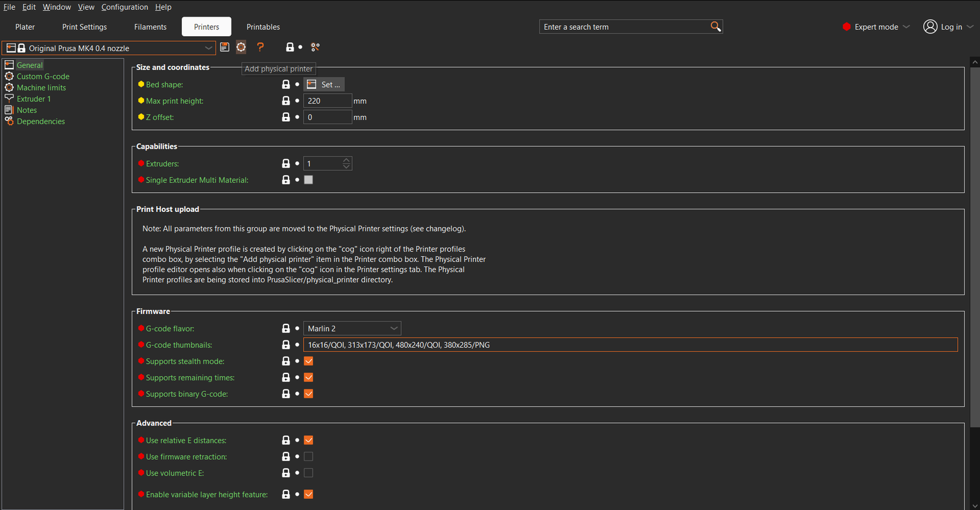Click the toolbar lock icon next to help
This screenshot has width=980, height=510.
[290, 47]
